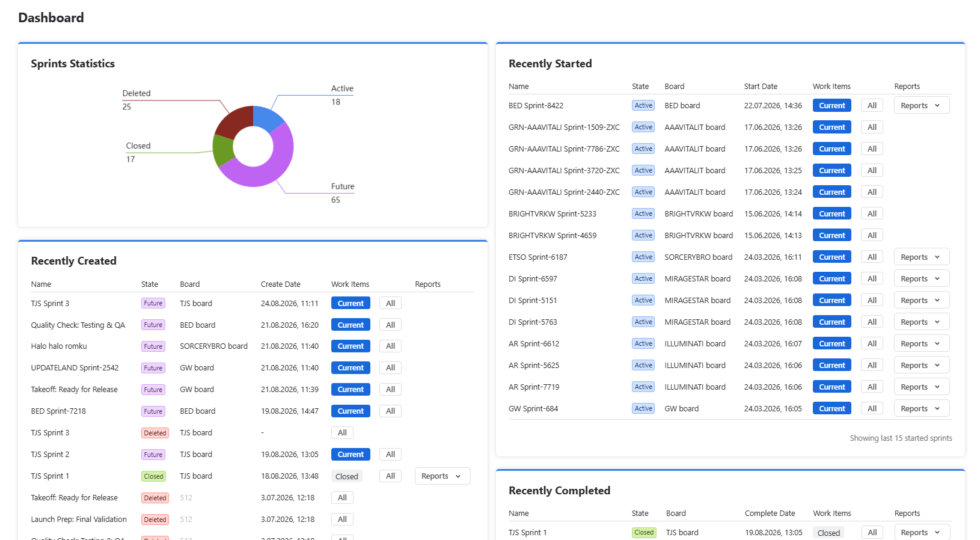This screenshot has width=980, height=540.
Task: Click Current for DI Sprint-5763
Action: coord(832,322)
